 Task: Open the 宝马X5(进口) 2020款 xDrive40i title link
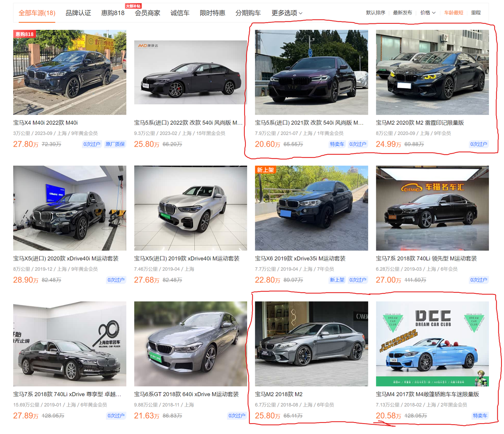66,259
